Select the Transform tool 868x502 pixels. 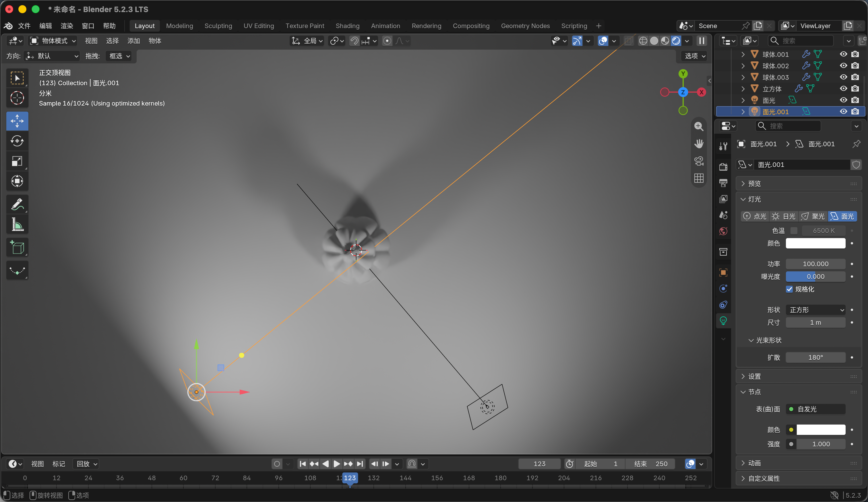(x=17, y=181)
